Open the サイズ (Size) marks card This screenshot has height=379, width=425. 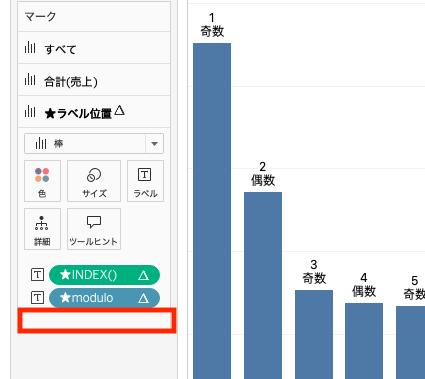(94, 181)
